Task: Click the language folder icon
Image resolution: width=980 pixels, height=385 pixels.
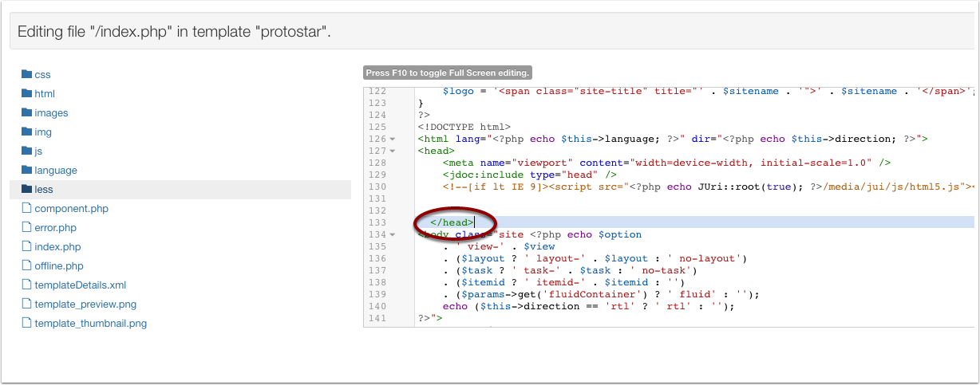Action: pyautogui.click(x=26, y=170)
